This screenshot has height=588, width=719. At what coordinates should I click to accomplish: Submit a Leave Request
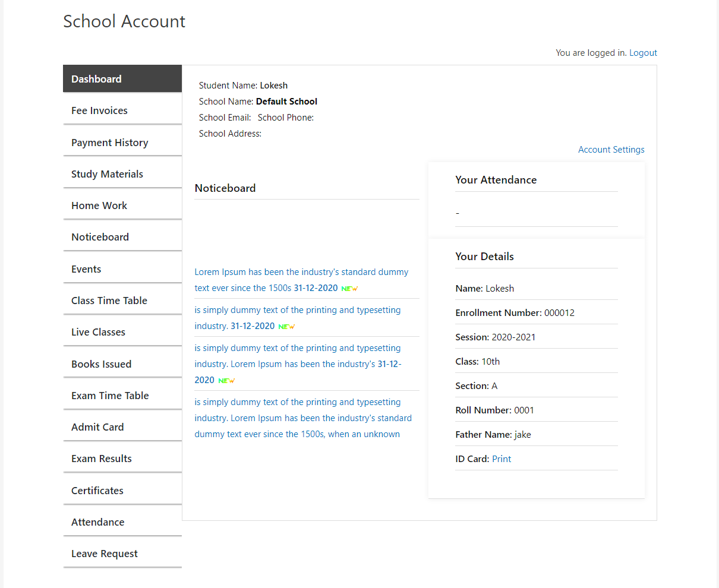(x=104, y=553)
